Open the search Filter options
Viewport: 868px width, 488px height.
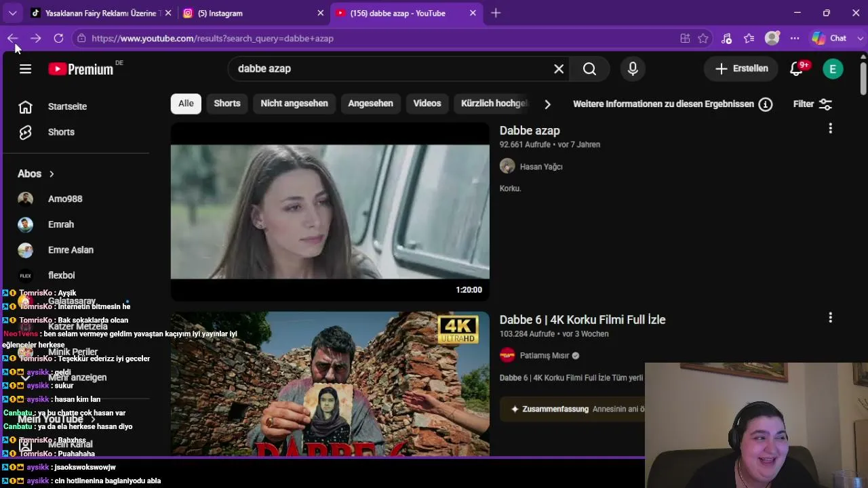pyautogui.click(x=812, y=104)
